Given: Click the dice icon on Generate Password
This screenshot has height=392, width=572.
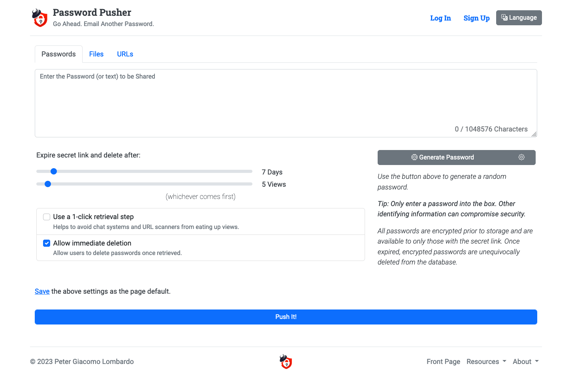Looking at the screenshot, I should [414, 157].
